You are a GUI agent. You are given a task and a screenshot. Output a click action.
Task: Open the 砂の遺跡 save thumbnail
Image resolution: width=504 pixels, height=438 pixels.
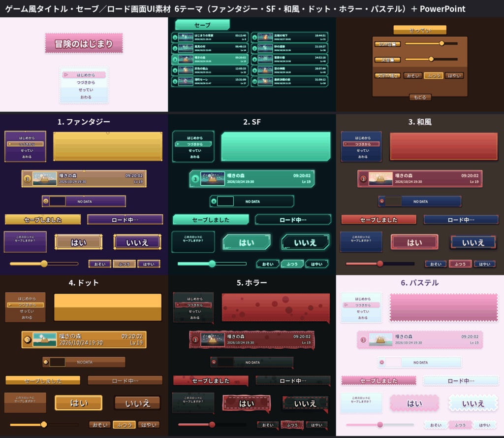[x=265, y=49]
